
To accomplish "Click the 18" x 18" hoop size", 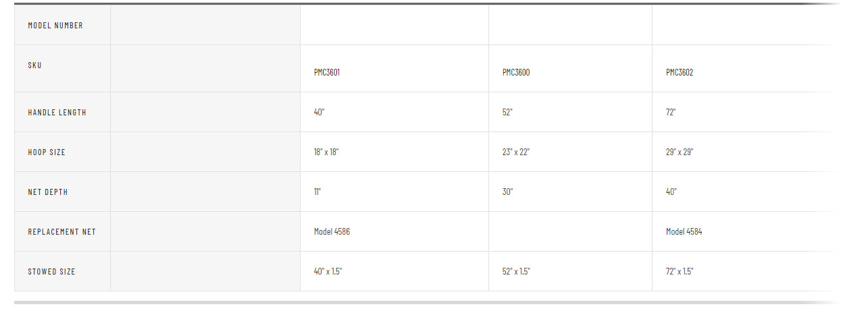I will (326, 152).
